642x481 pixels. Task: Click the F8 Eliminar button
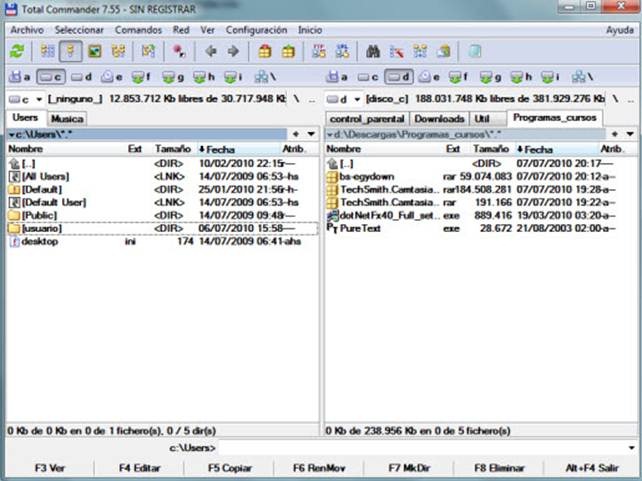pos(499,468)
